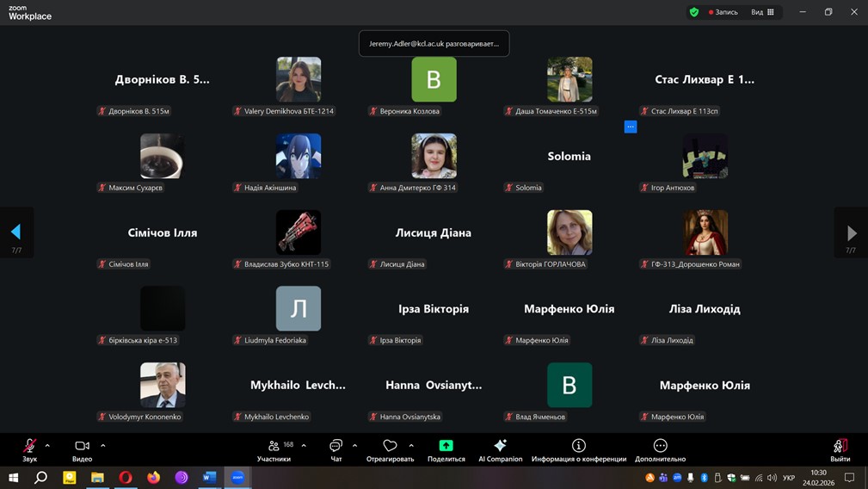Advance to the next gallery page arrow
The image size is (868, 489).
[852, 232]
